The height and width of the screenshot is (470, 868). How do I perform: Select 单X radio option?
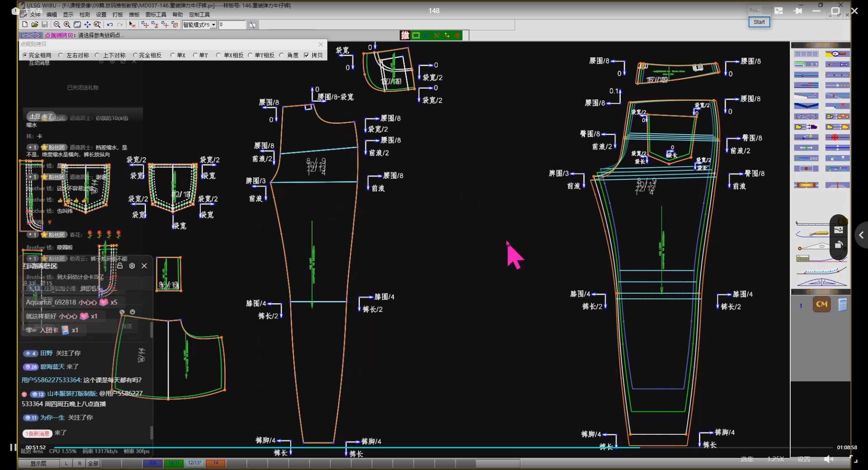[x=178, y=55]
